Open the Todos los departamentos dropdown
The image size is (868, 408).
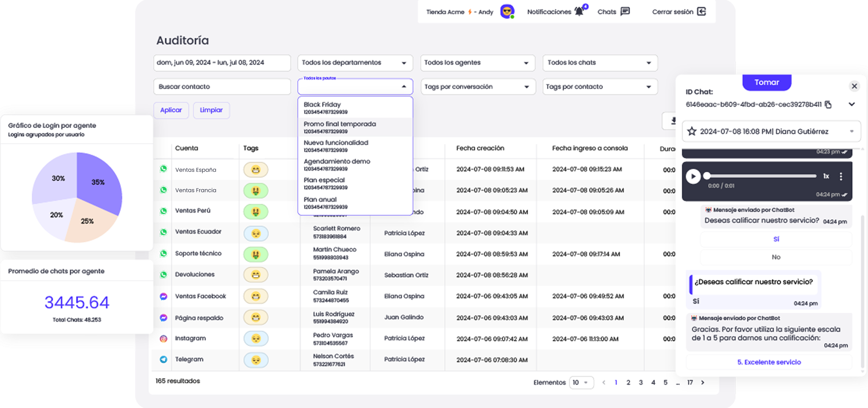[355, 63]
